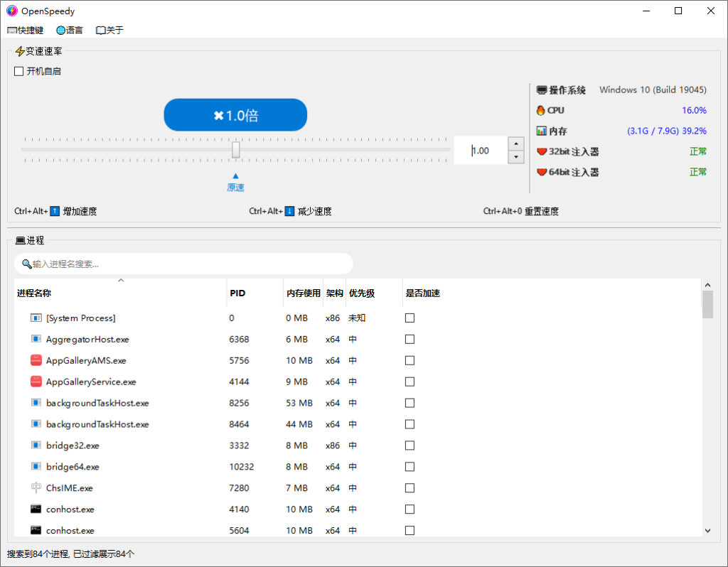728x567 pixels.
Task: Click the memory (内存) status icon
Action: coord(540,131)
